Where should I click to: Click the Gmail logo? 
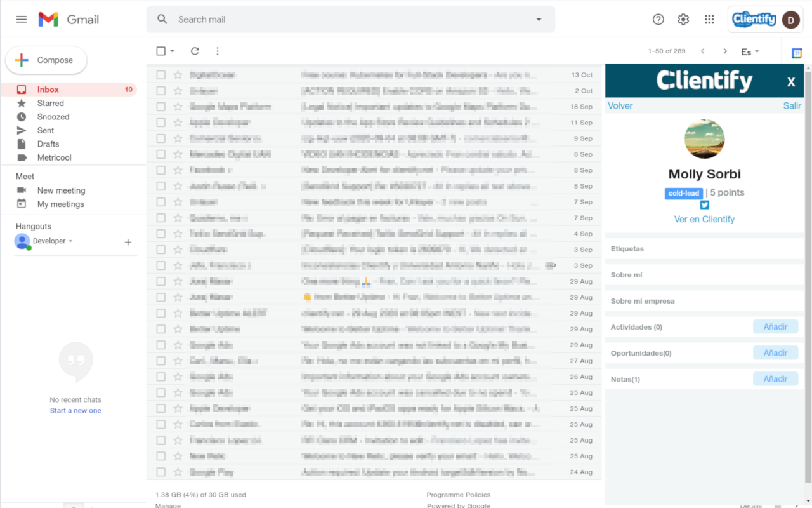[x=69, y=20]
